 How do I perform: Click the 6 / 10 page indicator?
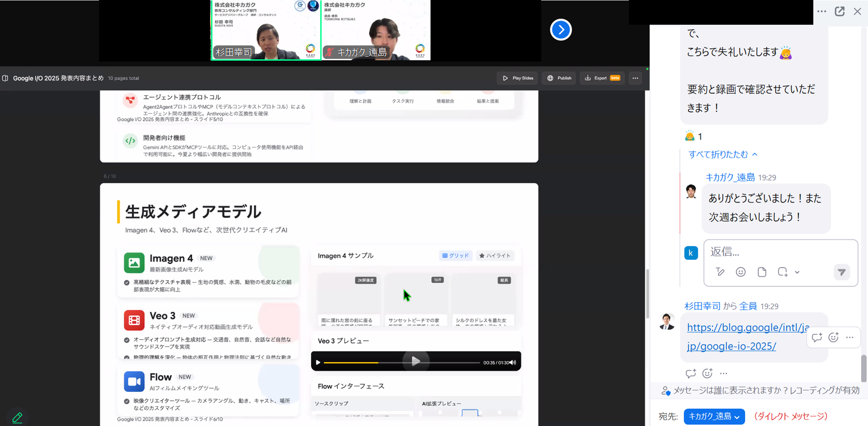click(x=110, y=176)
